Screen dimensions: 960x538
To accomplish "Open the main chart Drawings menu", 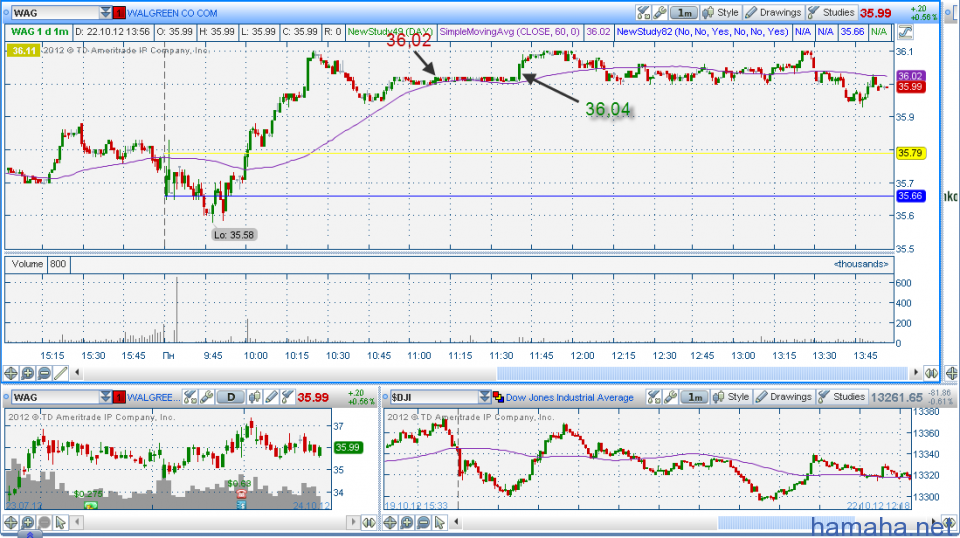I will tap(774, 12).
